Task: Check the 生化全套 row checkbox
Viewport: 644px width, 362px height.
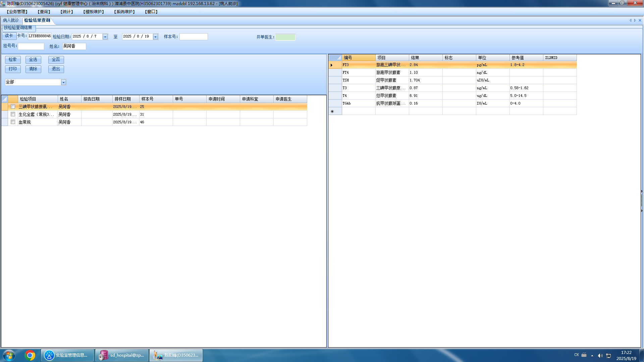Action: click(x=13, y=114)
